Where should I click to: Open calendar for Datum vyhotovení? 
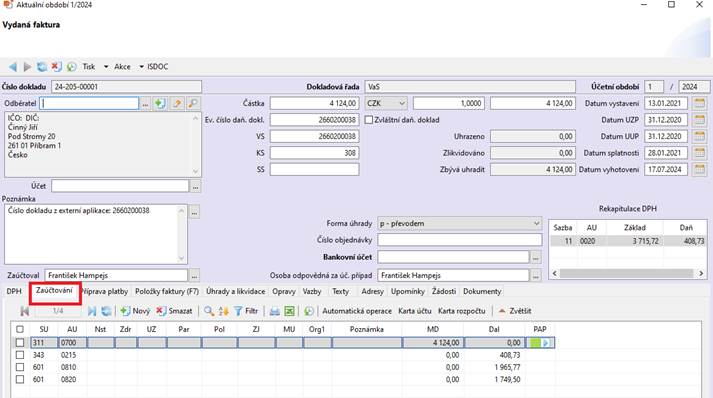[699, 170]
